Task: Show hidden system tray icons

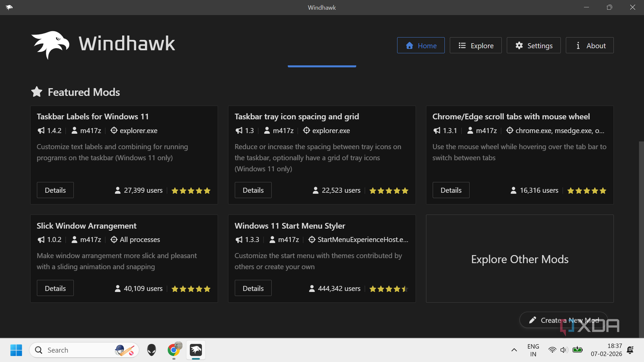Action: point(514,350)
